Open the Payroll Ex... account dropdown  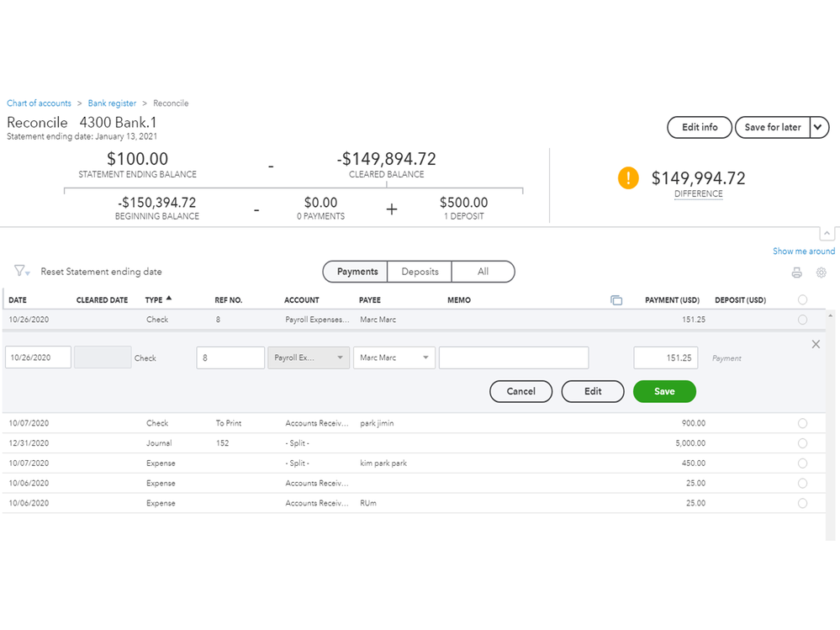point(309,357)
